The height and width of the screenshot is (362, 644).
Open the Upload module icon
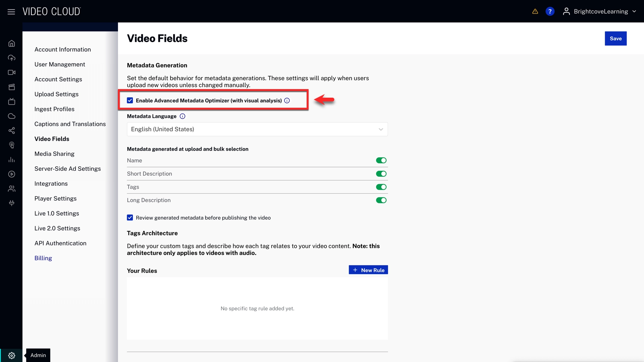click(12, 58)
